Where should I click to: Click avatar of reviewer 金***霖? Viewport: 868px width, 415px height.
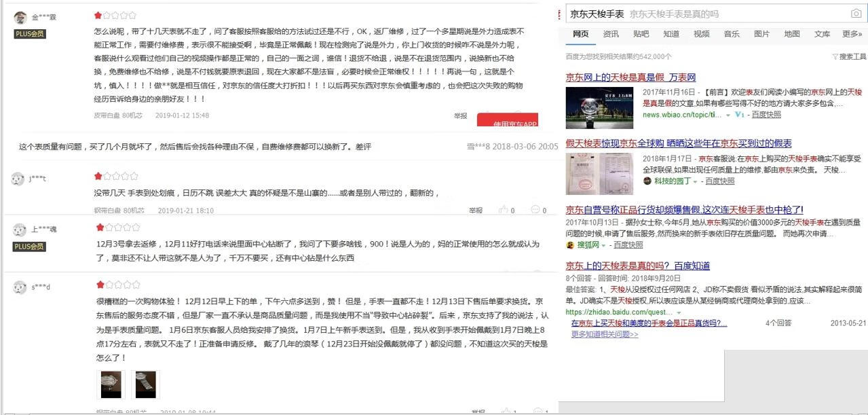(x=20, y=17)
